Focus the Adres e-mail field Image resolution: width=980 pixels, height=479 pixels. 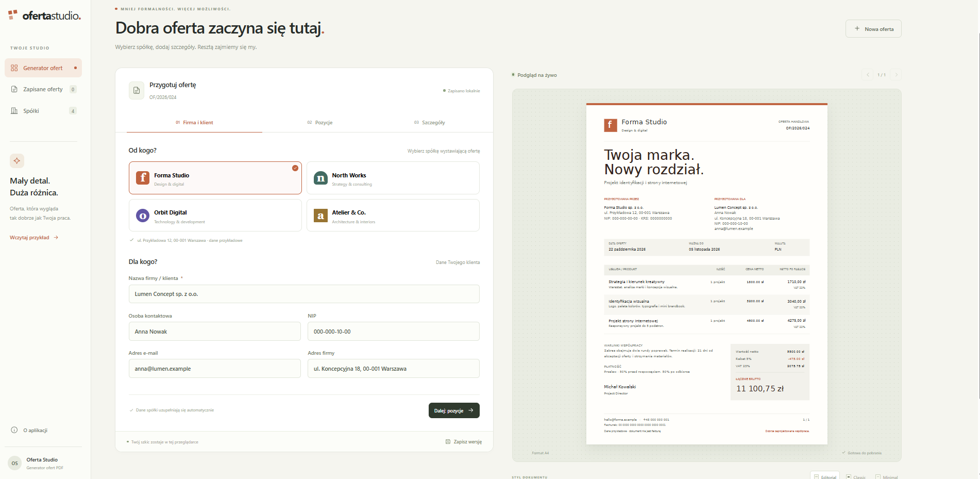pos(215,369)
